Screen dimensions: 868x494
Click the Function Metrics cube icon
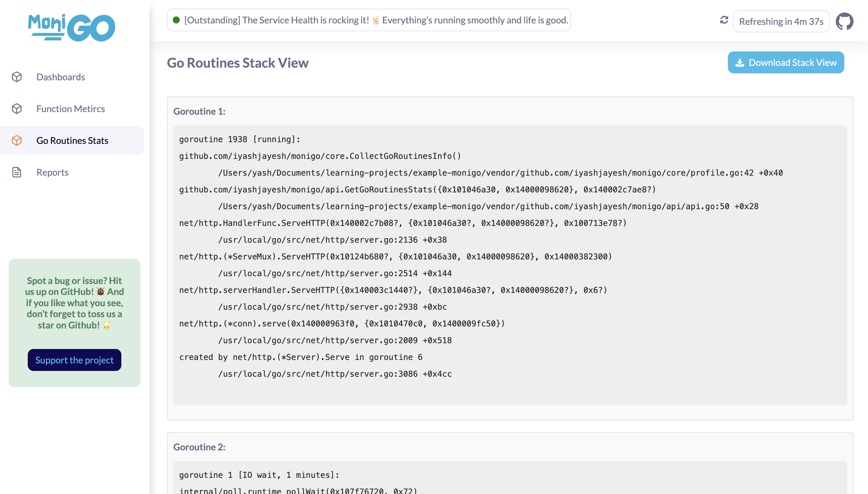tap(17, 109)
